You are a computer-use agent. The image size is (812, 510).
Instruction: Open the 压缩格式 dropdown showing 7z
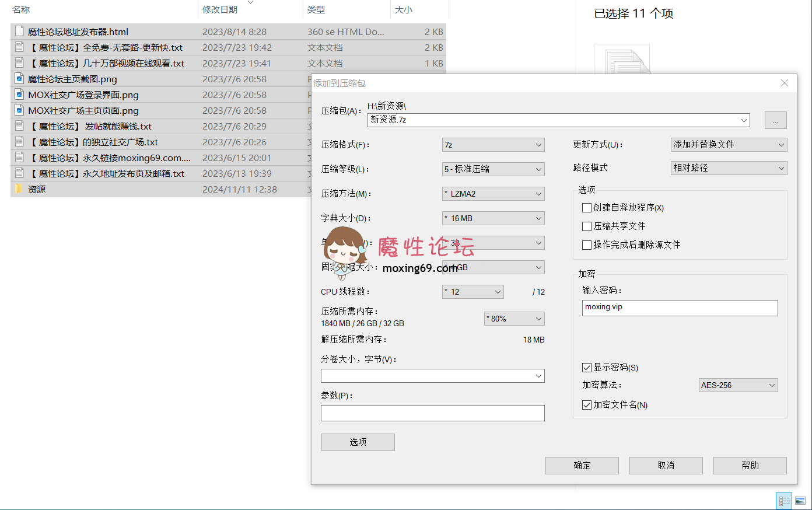[493, 144]
